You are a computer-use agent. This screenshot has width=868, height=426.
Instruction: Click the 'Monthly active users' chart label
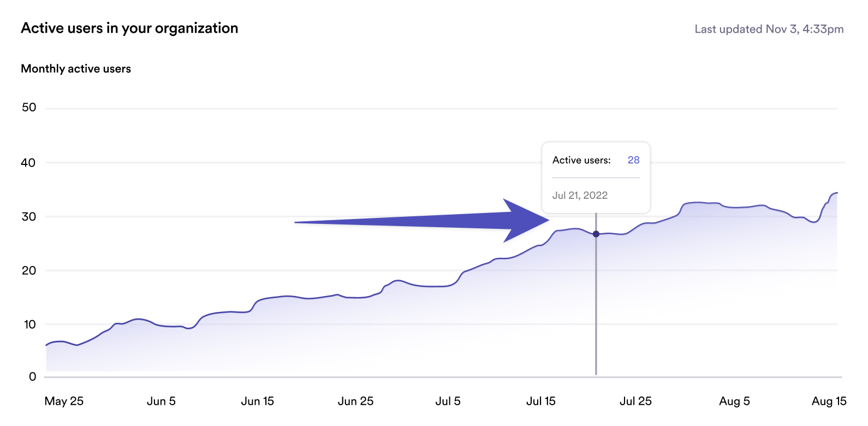[x=76, y=69]
